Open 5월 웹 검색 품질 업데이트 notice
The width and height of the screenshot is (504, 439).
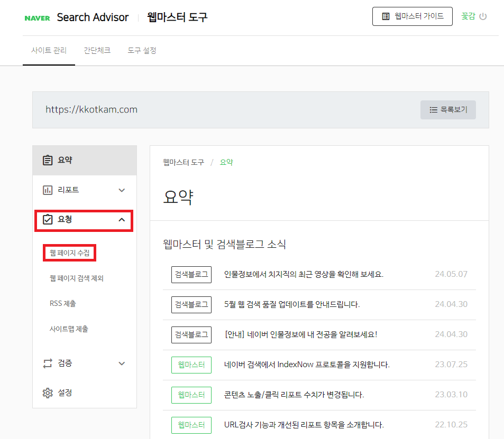coord(292,304)
